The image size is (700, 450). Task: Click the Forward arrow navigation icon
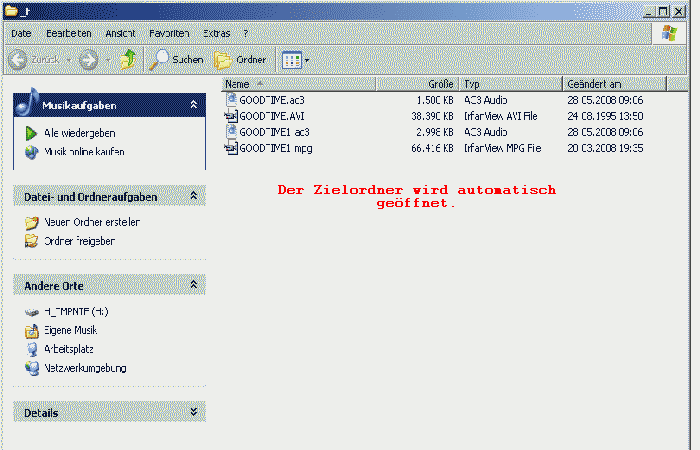88,60
